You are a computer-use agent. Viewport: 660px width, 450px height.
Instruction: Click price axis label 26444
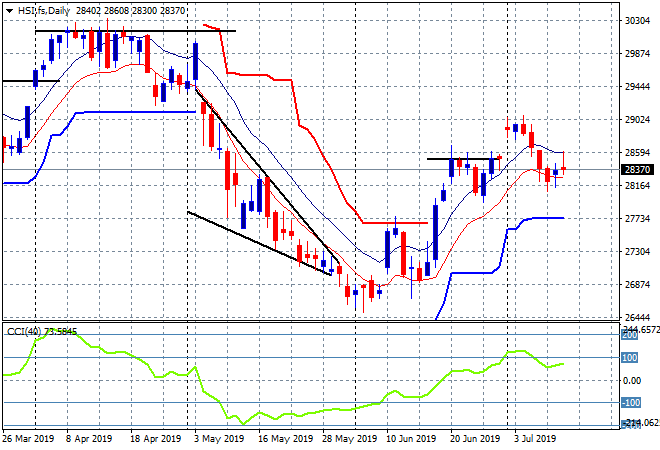pyautogui.click(x=637, y=317)
